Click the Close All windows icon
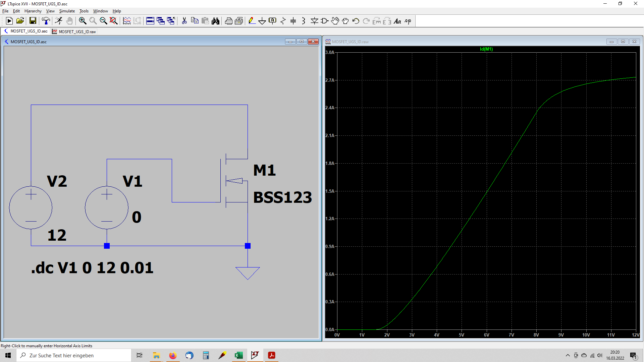The height and width of the screenshot is (362, 644). pos(171,21)
